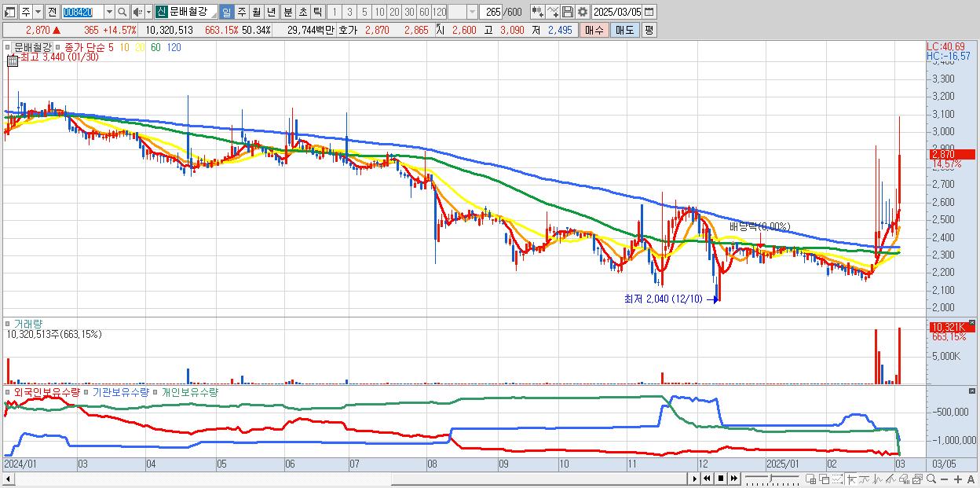Click the panel layout icon at toolbar start

tap(10, 13)
